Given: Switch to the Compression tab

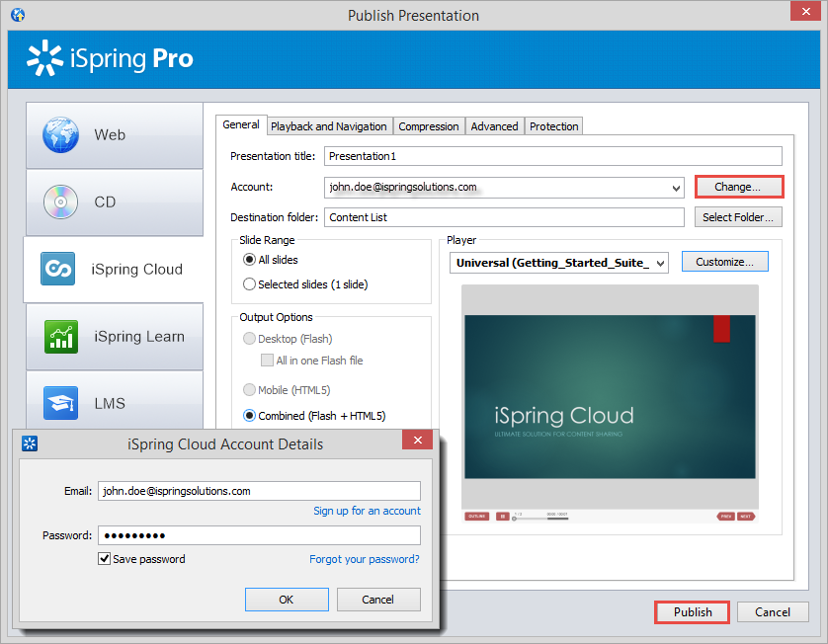Looking at the screenshot, I should tap(429, 126).
